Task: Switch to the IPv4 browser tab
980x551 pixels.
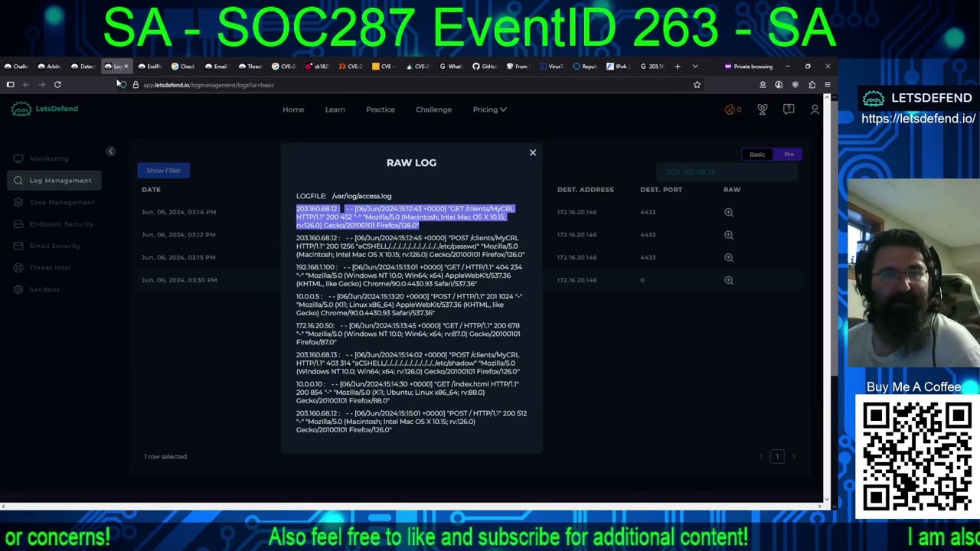Action: click(618, 67)
